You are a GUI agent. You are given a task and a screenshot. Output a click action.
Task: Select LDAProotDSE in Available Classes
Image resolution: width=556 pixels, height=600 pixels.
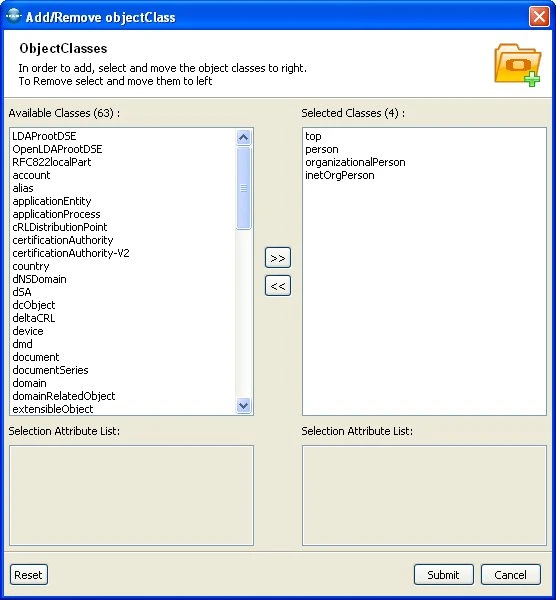(x=44, y=136)
